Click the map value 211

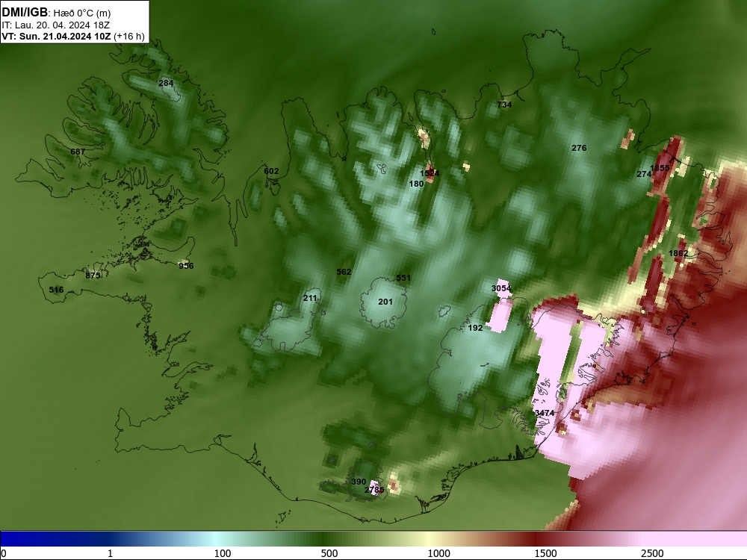coord(310,298)
